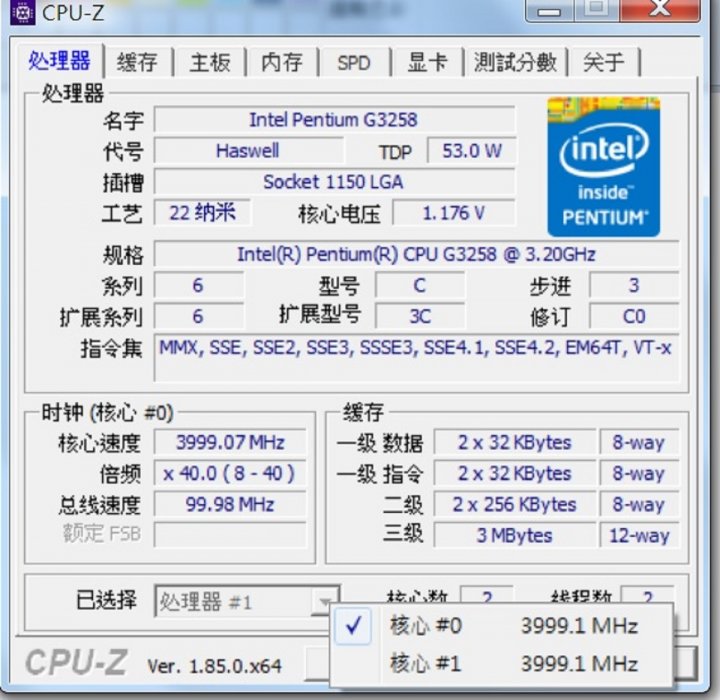Viewport: 720px width, 700px height.
Task: Open the 内存 tab
Action: [x=282, y=62]
